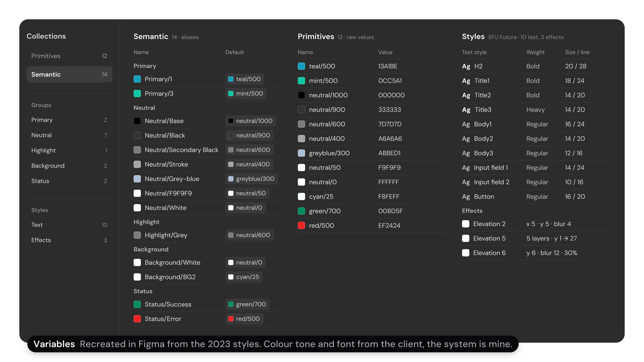The height and width of the screenshot is (362, 644).
Task: Click the Background/White color swatch
Action: tap(137, 263)
